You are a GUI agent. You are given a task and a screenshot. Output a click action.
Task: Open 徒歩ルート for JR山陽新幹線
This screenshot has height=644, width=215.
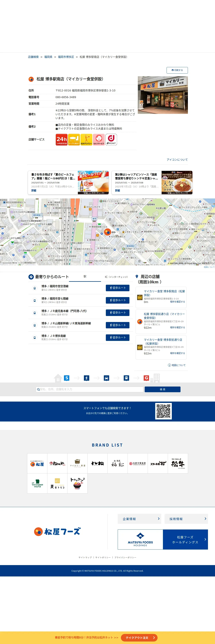[x=117, y=325]
